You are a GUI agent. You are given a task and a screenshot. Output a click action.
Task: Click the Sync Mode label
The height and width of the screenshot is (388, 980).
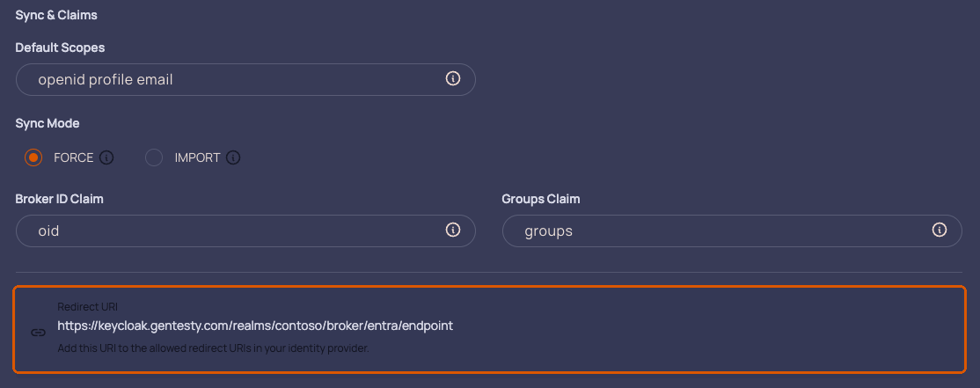pos(48,123)
